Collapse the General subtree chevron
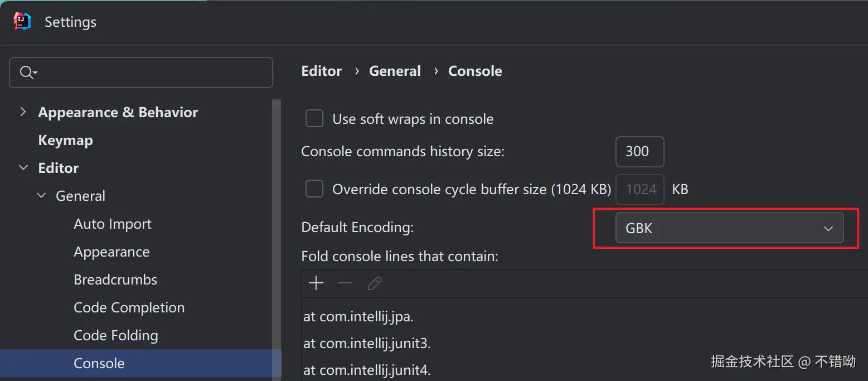This screenshot has height=381, width=868. coord(41,196)
